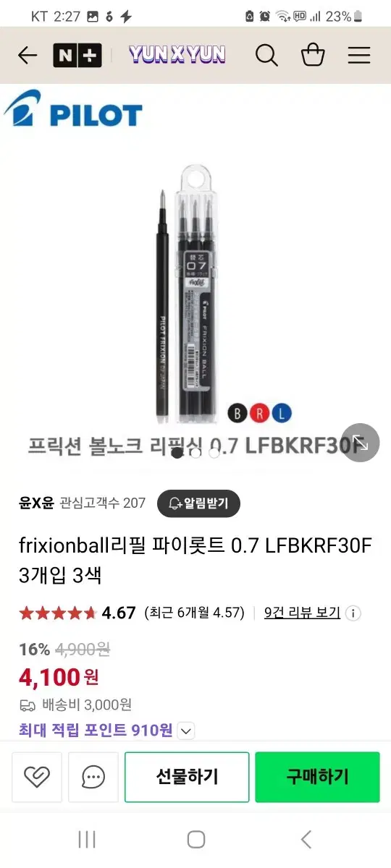The width and height of the screenshot is (391, 868).
Task: Open Android recent apps button
Action: point(87,839)
